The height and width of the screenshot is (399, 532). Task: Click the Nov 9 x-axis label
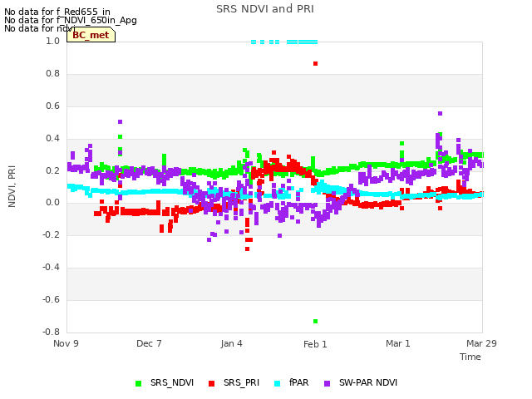click(66, 343)
